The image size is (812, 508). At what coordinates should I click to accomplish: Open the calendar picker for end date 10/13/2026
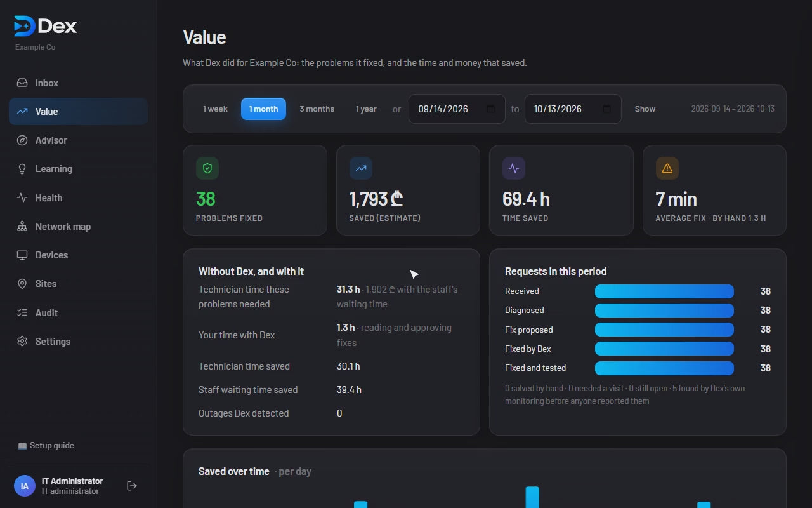(x=606, y=109)
